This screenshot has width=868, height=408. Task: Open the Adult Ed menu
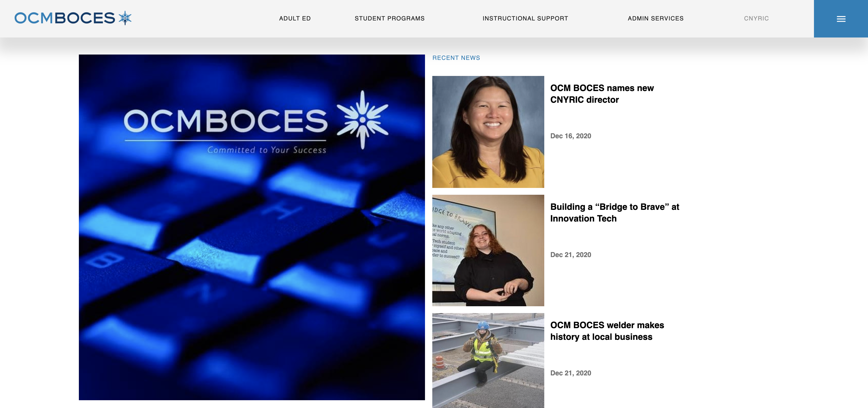295,19
